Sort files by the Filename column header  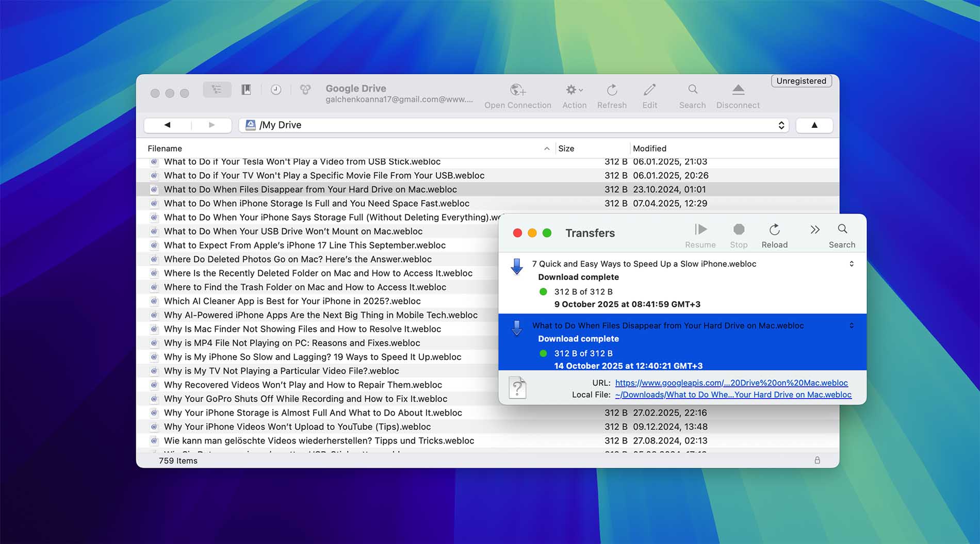coord(165,149)
